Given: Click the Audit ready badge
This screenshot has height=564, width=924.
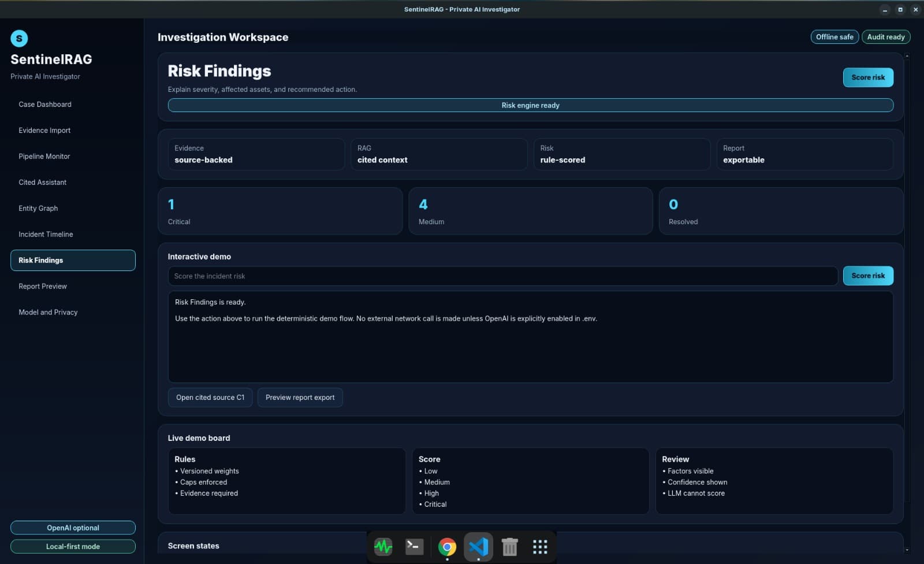Looking at the screenshot, I should click(x=886, y=37).
